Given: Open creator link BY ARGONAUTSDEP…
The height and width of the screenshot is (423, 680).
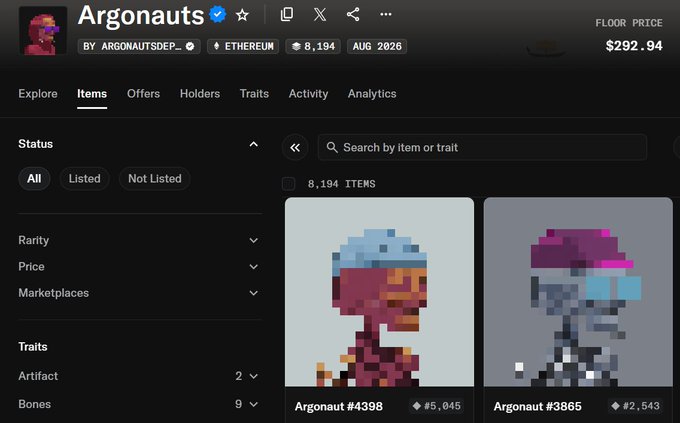Looking at the screenshot, I should [139, 46].
